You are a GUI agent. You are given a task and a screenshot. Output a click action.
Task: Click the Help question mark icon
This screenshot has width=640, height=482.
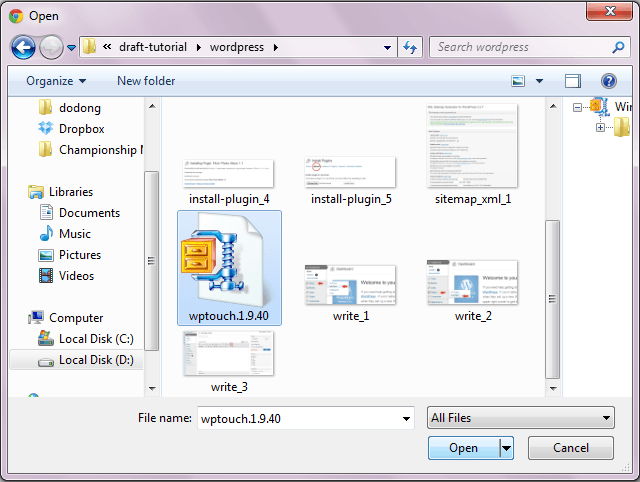tap(609, 81)
